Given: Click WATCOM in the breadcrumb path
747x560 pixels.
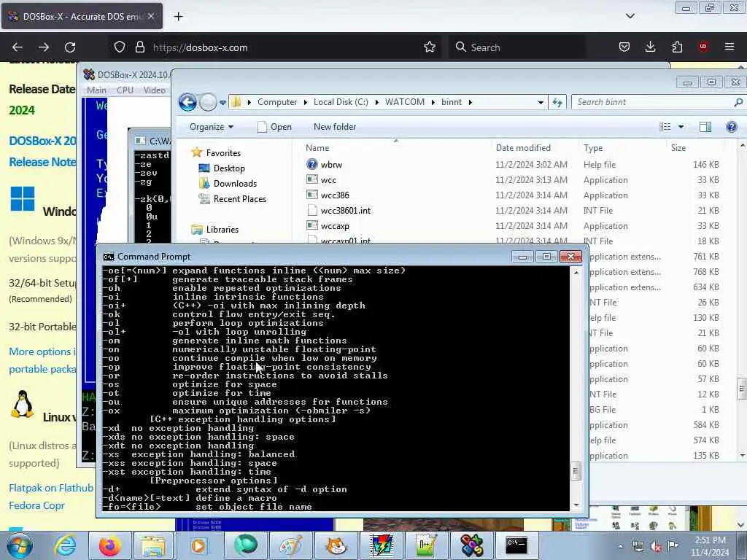Looking at the screenshot, I should coord(404,102).
